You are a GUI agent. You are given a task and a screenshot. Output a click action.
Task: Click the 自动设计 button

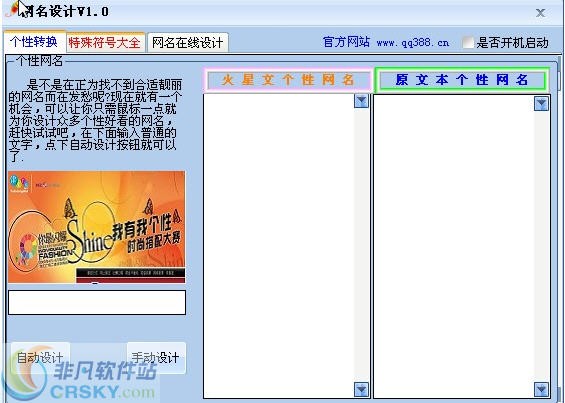40,358
